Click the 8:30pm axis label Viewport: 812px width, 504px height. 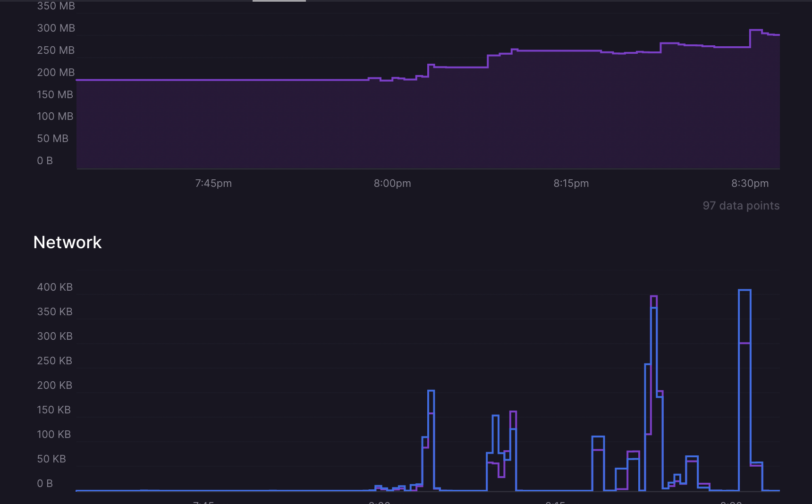(x=749, y=184)
